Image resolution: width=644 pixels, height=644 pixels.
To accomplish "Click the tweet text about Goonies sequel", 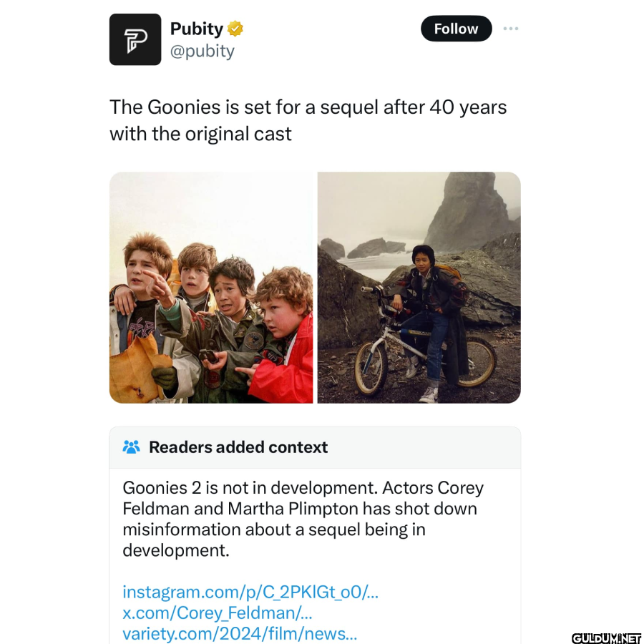I will coord(308,120).
